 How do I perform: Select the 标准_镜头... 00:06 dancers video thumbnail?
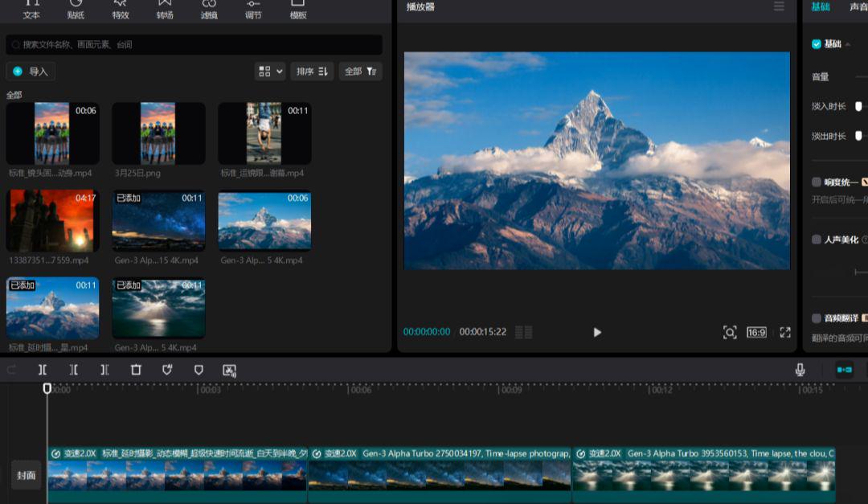(52, 133)
